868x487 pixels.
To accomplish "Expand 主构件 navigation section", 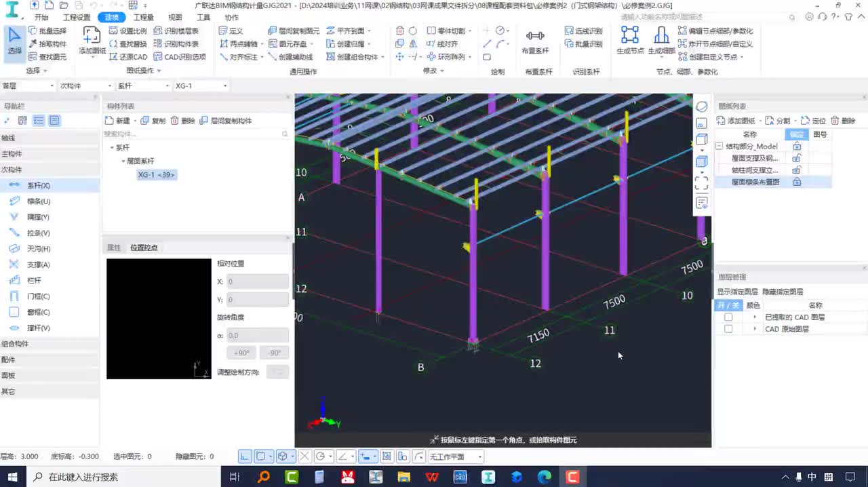I will 50,154.
